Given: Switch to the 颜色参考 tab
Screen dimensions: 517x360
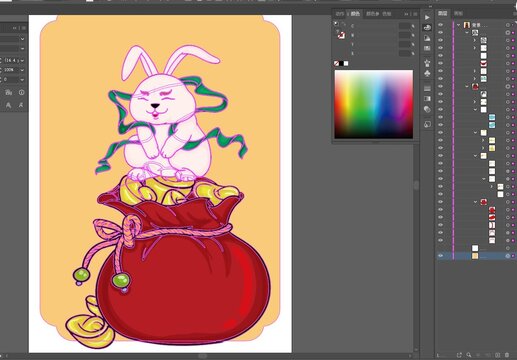Looking at the screenshot, I should [372, 14].
